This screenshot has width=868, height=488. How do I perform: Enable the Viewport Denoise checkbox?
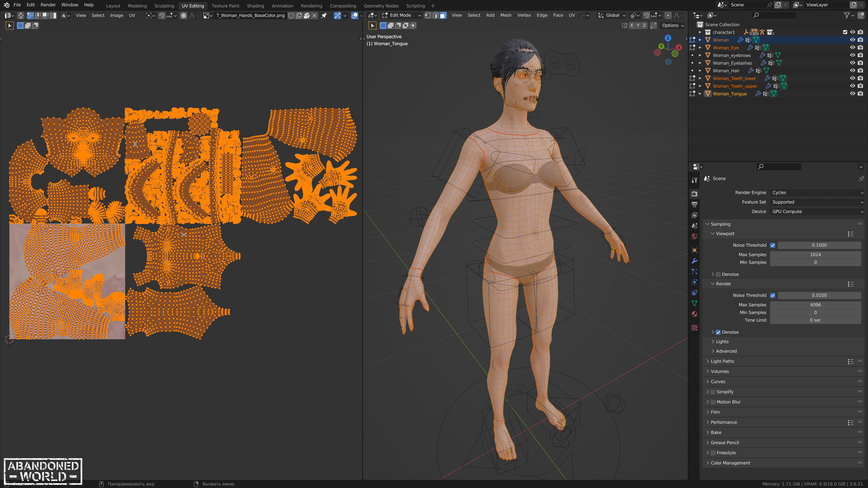pos(718,274)
